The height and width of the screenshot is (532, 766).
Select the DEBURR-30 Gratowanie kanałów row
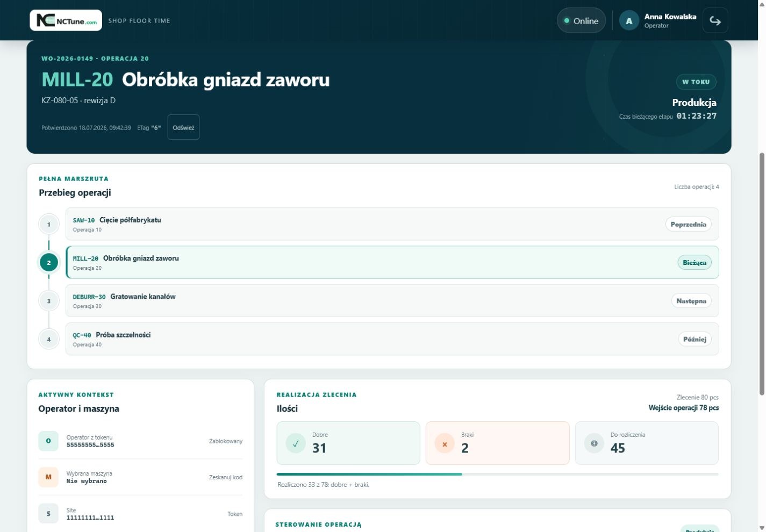(x=392, y=300)
